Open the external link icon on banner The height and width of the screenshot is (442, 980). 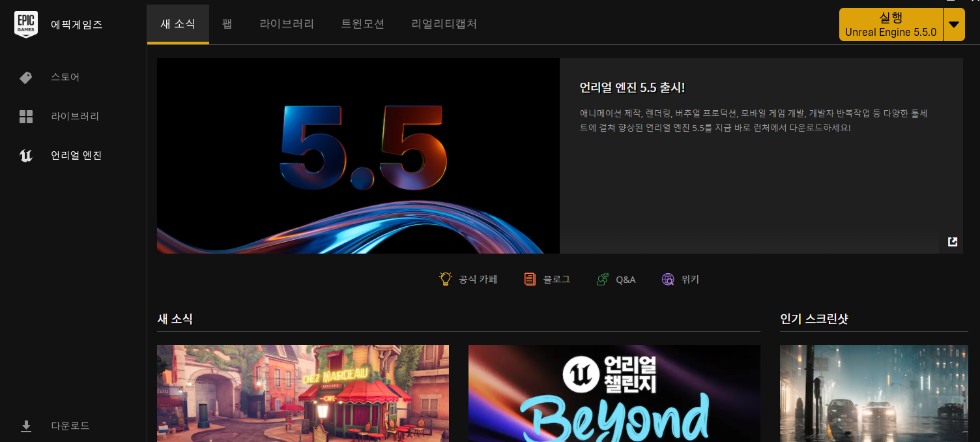click(953, 242)
